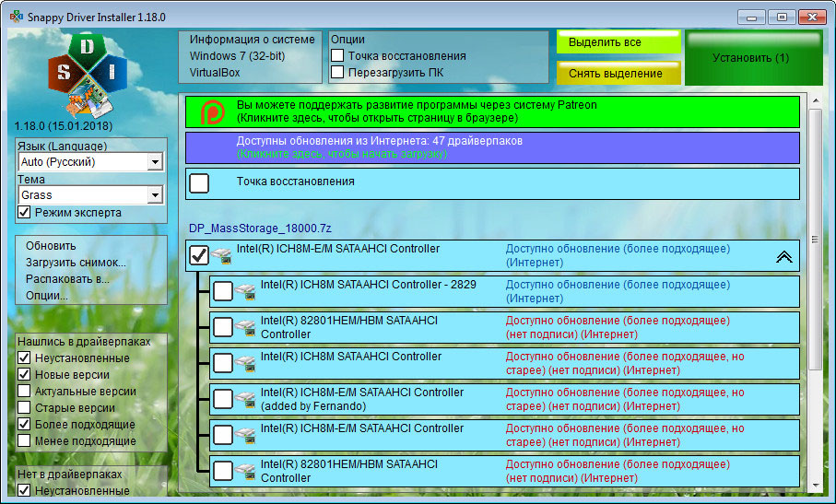Click the green Установить (1) button
This screenshot has width=836, height=504.
pos(753,57)
